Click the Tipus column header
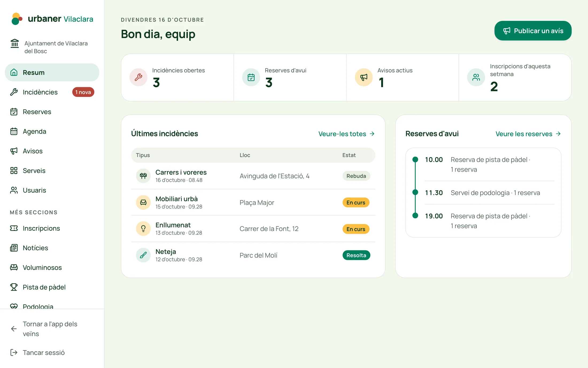 [143, 155]
